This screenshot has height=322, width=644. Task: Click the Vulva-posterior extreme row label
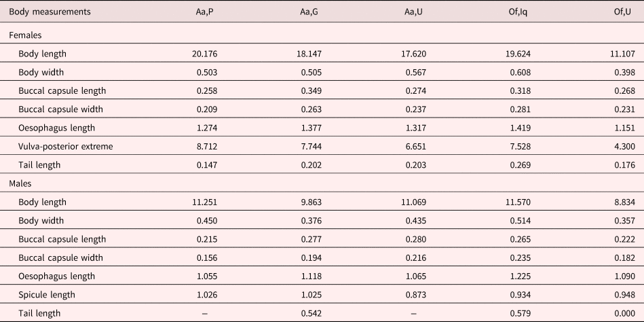(x=66, y=147)
